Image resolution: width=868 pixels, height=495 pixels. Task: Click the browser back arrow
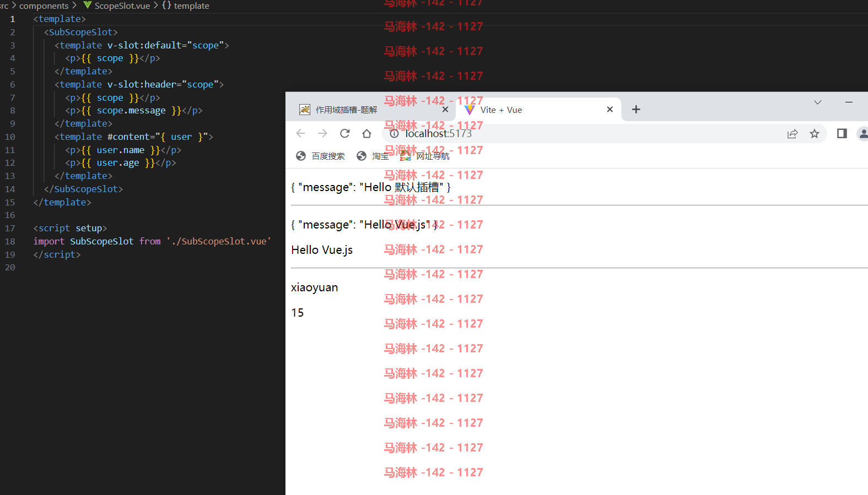point(300,133)
